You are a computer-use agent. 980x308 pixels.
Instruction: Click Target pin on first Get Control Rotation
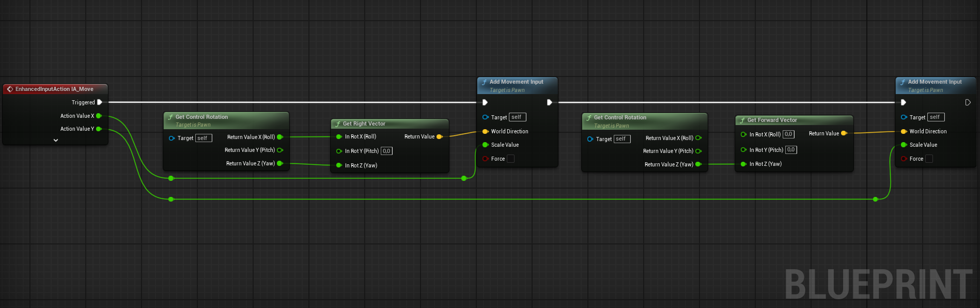pyautogui.click(x=172, y=138)
